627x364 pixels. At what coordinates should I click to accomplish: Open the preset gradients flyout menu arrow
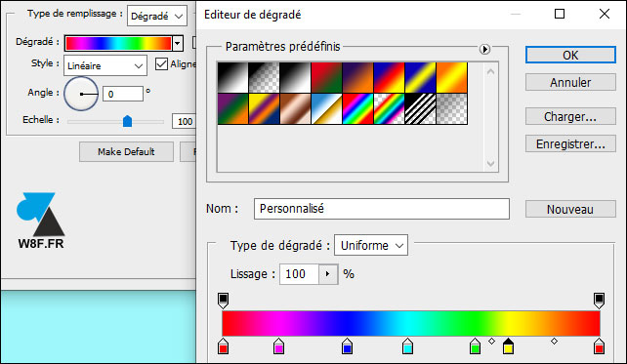pos(484,49)
